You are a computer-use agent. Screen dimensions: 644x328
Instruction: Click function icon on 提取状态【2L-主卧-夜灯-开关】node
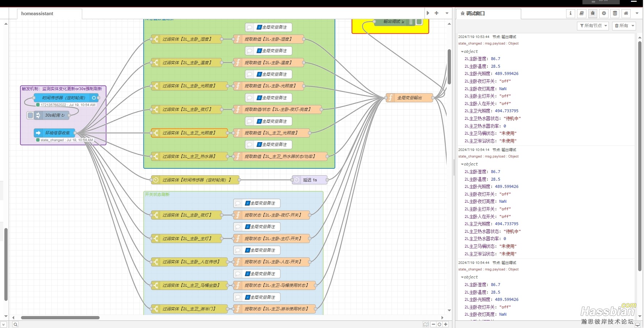pos(238,215)
